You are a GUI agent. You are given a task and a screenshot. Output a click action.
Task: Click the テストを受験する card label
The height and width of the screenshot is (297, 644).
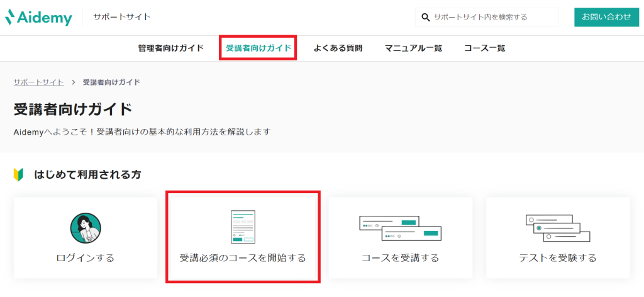pos(557,258)
